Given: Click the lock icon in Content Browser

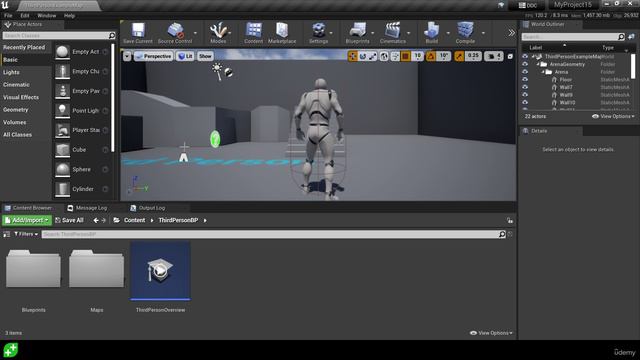Looking at the screenshot, I should (x=510, y=220).
